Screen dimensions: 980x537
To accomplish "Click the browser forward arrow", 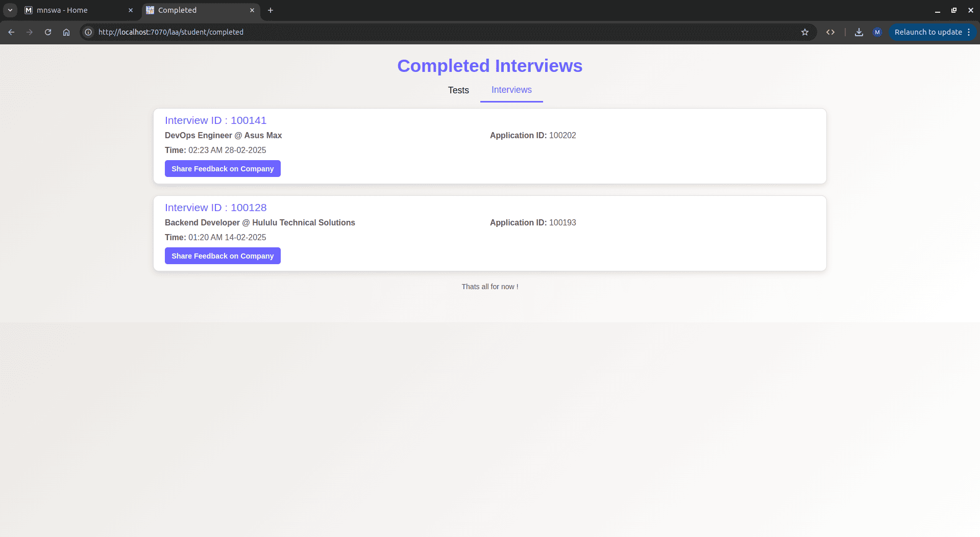I will 30,32.
